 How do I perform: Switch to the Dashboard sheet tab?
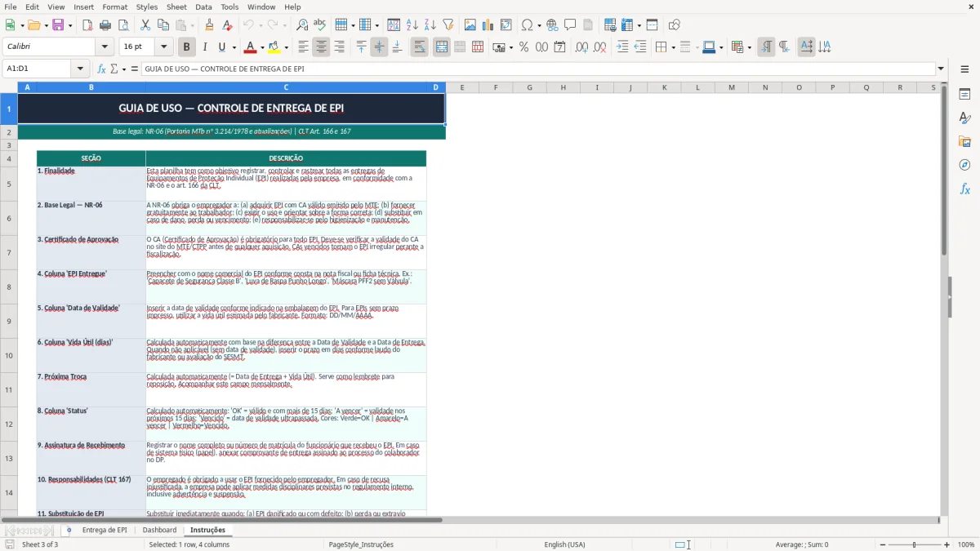pos(159,530)
